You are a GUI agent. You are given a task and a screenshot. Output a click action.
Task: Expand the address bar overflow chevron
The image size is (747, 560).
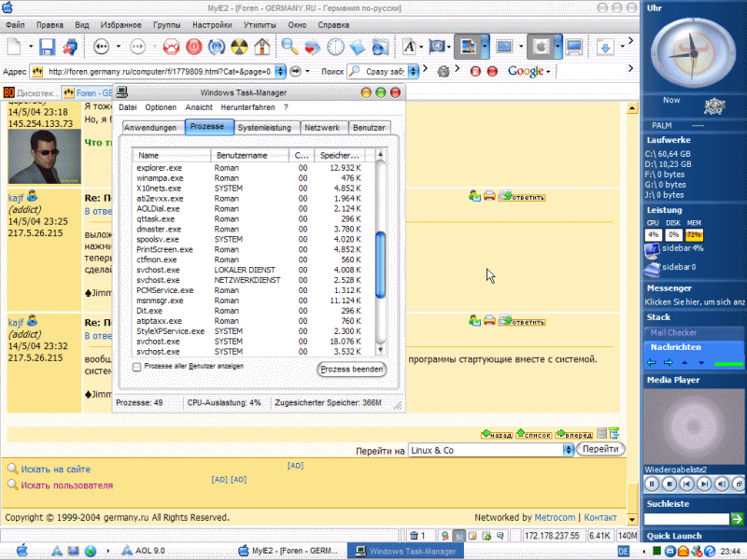631,68
